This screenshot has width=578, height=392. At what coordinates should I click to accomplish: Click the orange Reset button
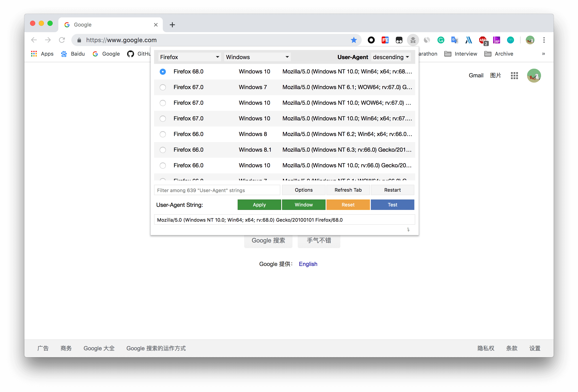click(x=348, y=205)
